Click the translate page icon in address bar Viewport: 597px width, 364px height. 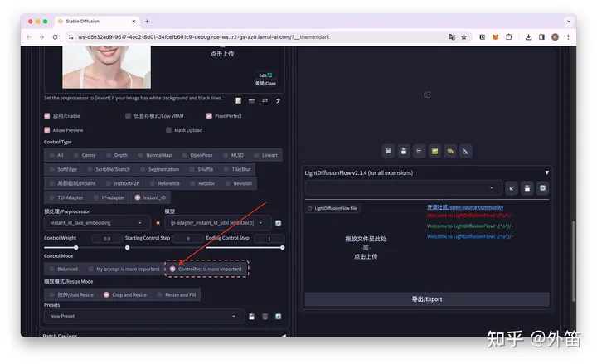[452, 37]
